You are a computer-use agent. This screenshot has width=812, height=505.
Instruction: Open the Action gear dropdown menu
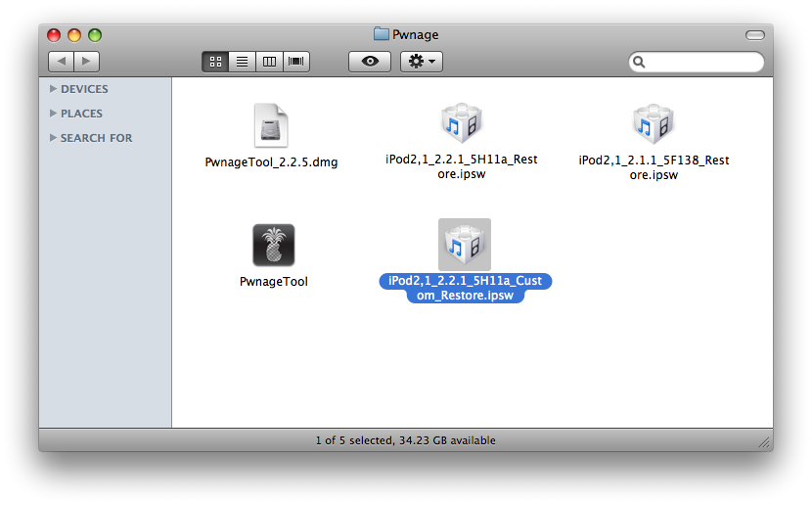(x=423, y=62)
